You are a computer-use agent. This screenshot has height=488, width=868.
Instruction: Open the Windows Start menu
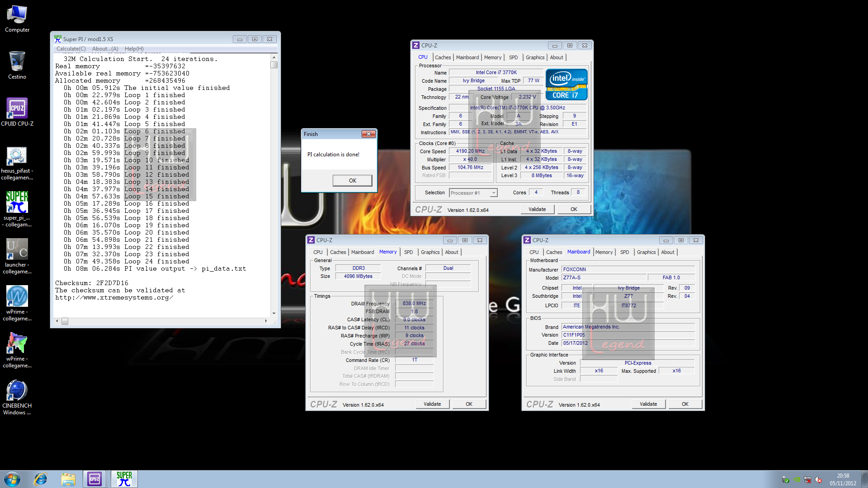12,479
